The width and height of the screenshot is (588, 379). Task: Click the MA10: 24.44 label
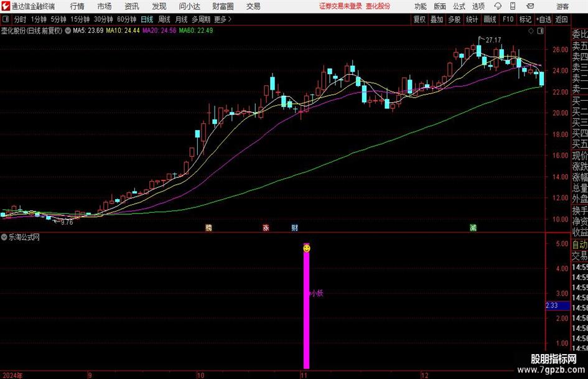point(123,30)
